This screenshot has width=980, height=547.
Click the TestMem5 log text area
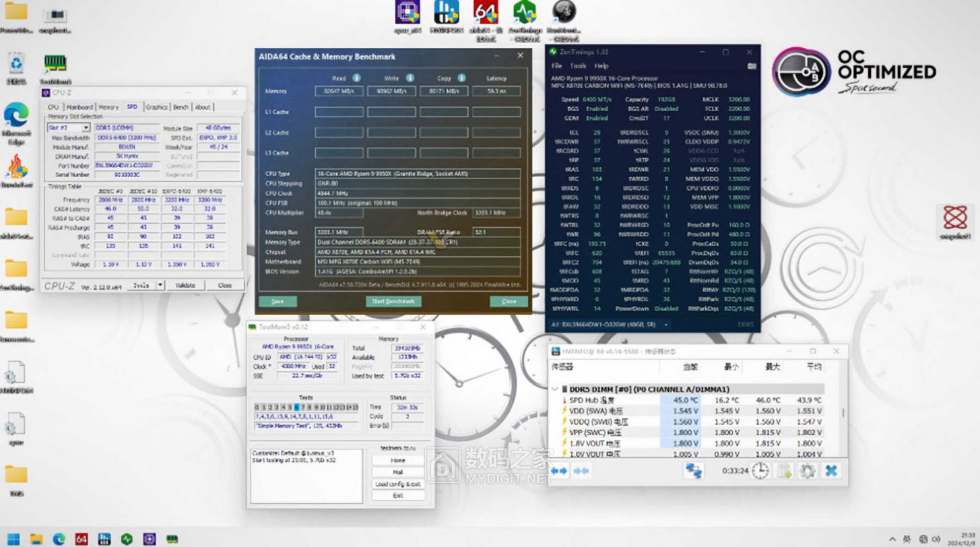pyautogui.click(x=306, y=476)
